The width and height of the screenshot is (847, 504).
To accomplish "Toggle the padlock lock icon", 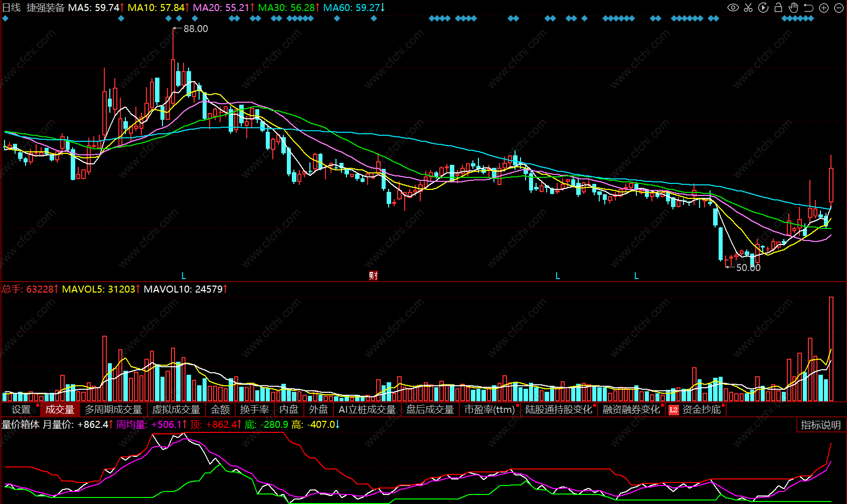I will (778, 8).
